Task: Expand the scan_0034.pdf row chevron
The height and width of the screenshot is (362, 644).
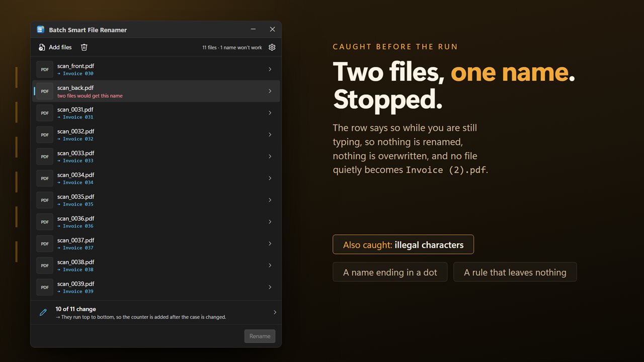Action: pos(270,178)
